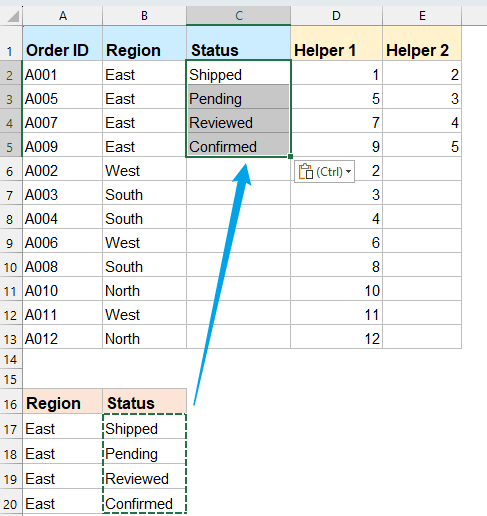Image resolution: width=487 pixels, height=516 pixels.
Task: Click the Helper 1 header cell
Action: pos(336,43)
